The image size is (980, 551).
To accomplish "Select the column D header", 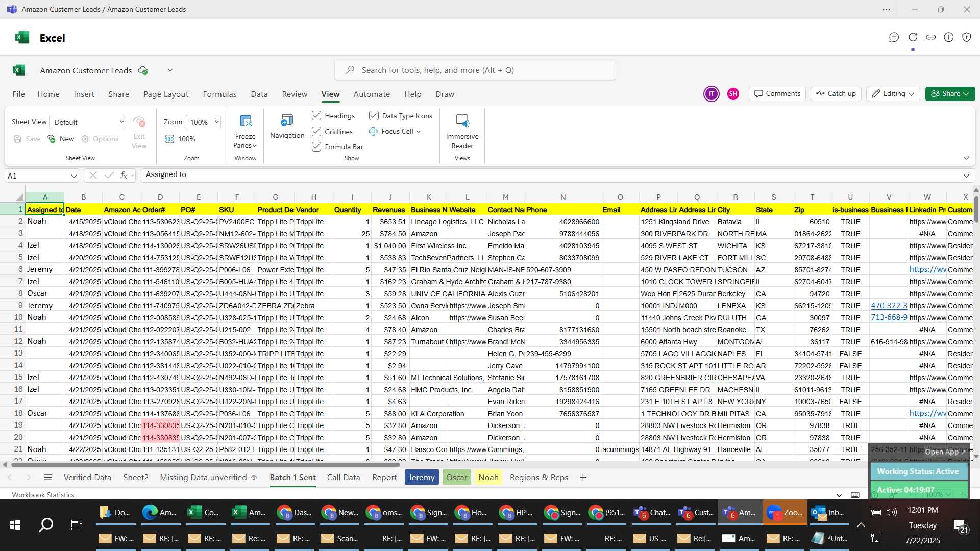I will [x=160, y=197].
